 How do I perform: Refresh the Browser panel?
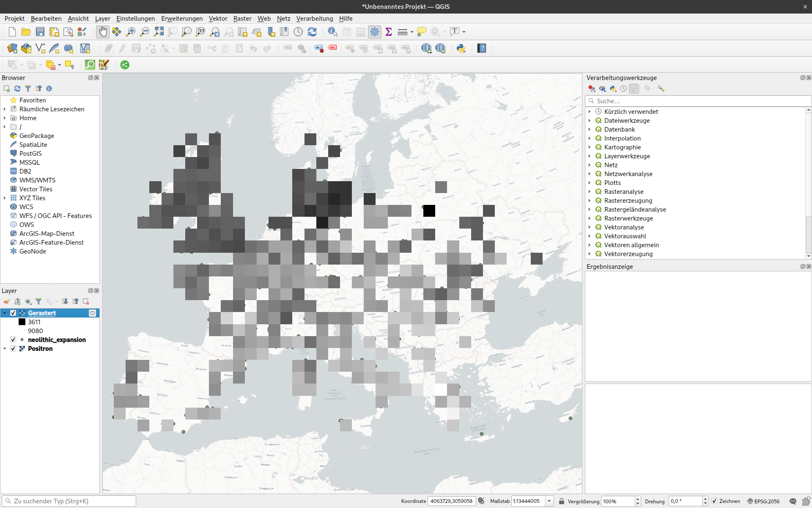coord(17,88)
